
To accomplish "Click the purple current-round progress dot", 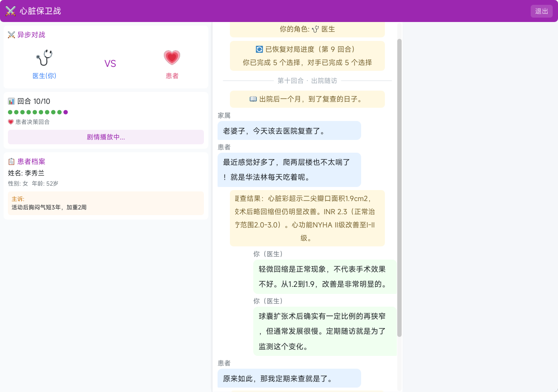I will pyautogui.click(x=66, y=112).
